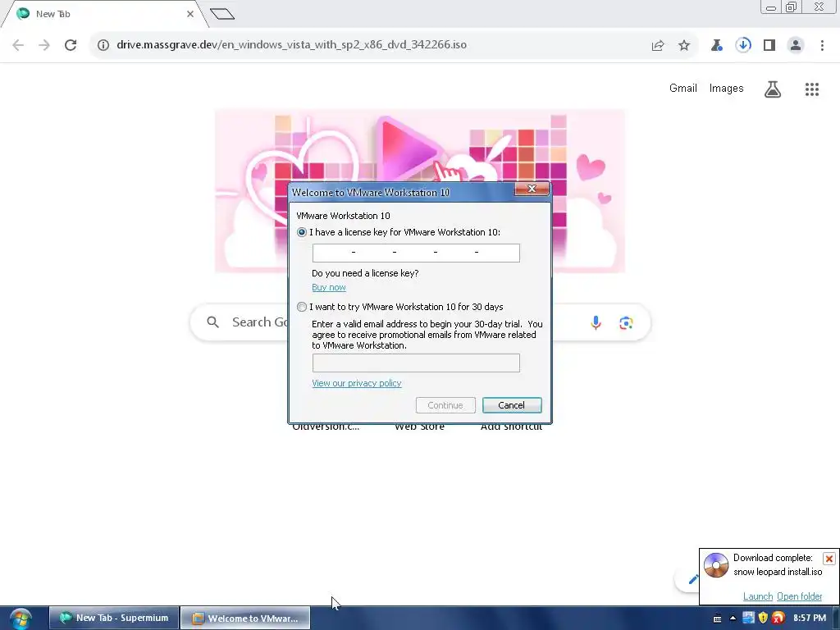The width and height of the screenshot is (840, 630).
Task: Click the Add shortcut tile
Action: [x=511, y=427]
